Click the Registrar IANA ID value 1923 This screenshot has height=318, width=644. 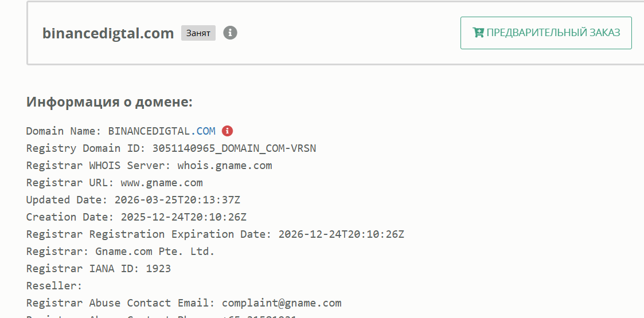[158, 269]
